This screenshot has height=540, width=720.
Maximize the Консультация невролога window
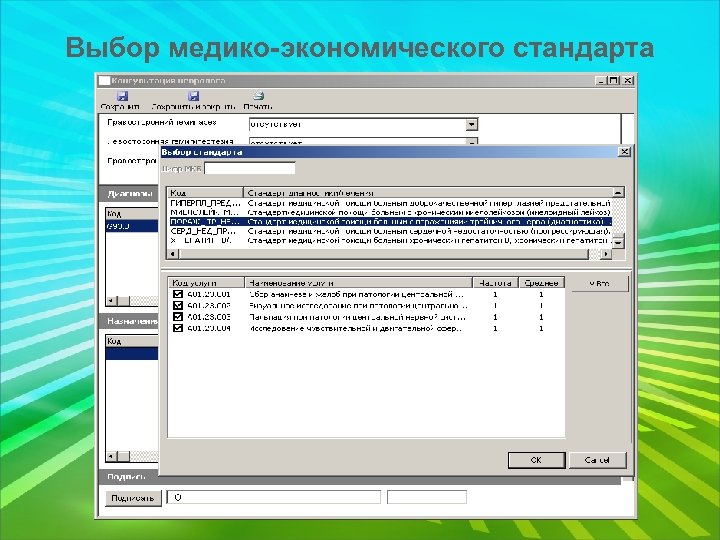coord(614,80)
